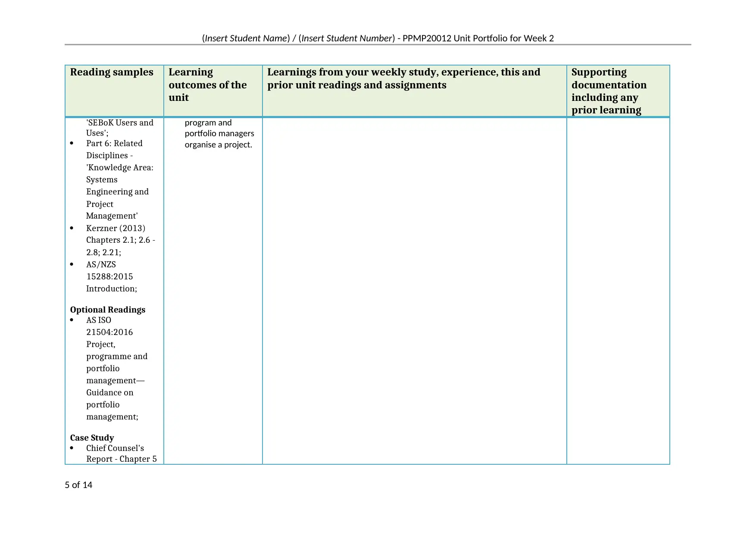This screenshot has width=756, height=535.
Task: Click the 'SEBoK Users and Uses' text
Action: 119,128
